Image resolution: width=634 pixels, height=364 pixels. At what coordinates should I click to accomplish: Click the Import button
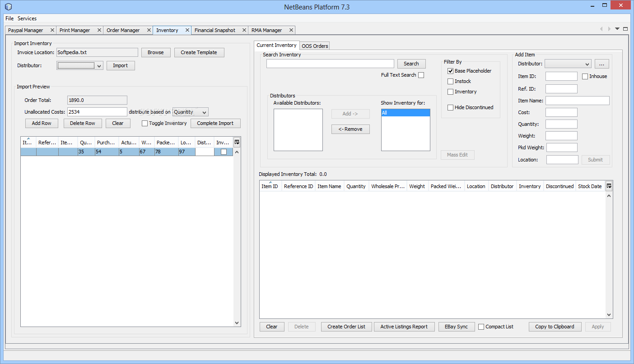coord(121,65)
